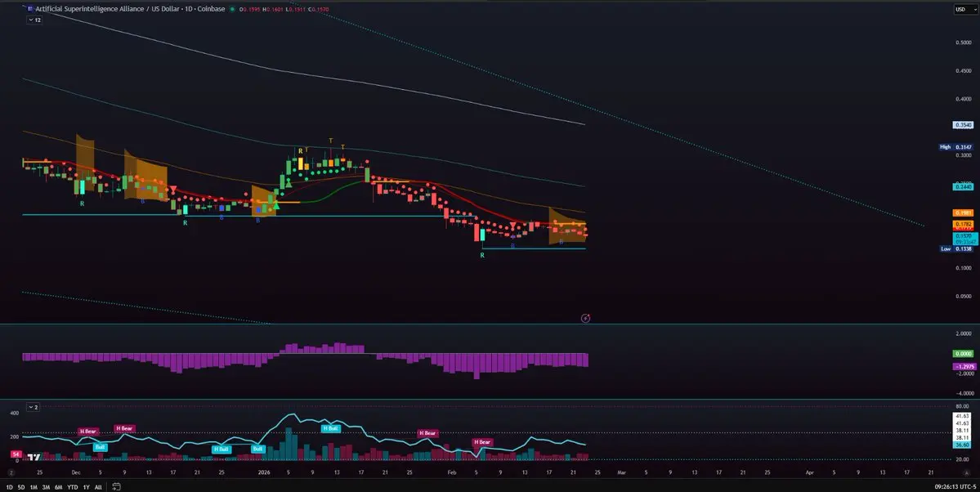Click the 80.00 level on the oscillator axis

tap(964, 406)
